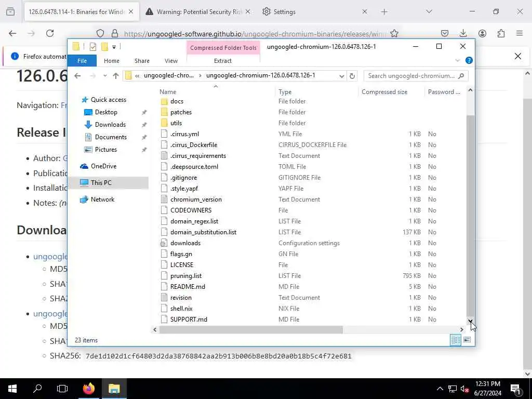Image resolution: width=532 pixels, height=399 pixels.
Task: Go up one folder level in Explorer
Action: tap(116, 76)
